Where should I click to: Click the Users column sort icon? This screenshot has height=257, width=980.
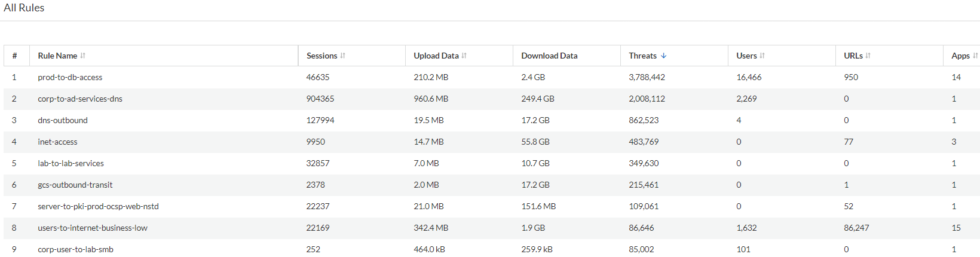(762, 56)
